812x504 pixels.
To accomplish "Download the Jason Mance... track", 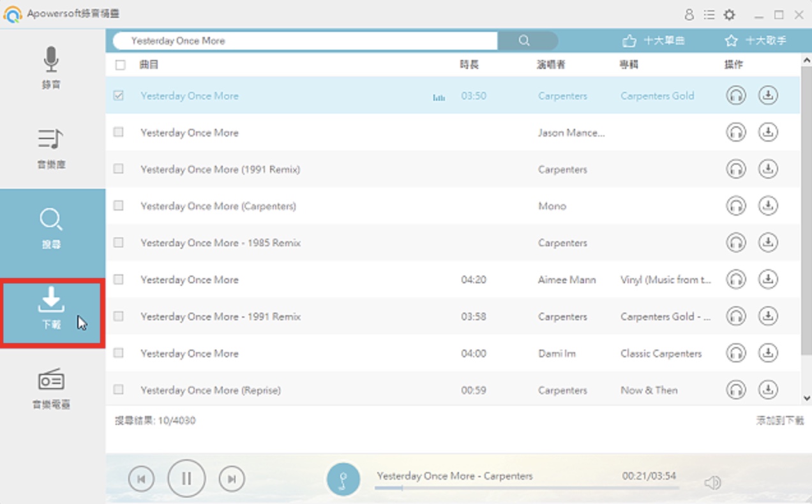I will [768, 133].
